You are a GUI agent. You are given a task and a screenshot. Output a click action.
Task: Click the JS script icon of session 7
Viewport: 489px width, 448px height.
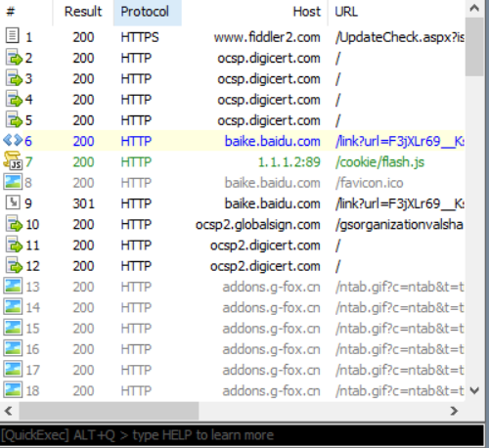tap(13, 160)
